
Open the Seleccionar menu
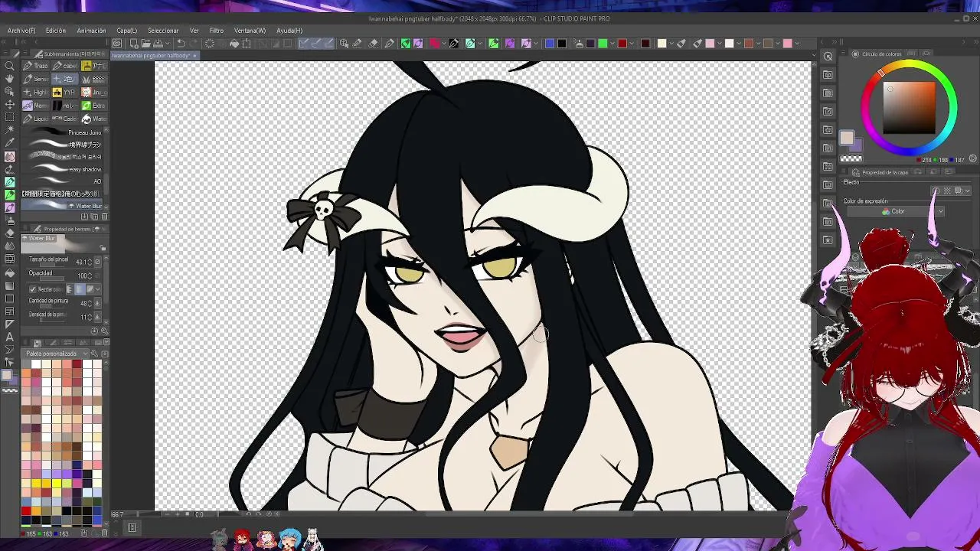click(162, 31)
